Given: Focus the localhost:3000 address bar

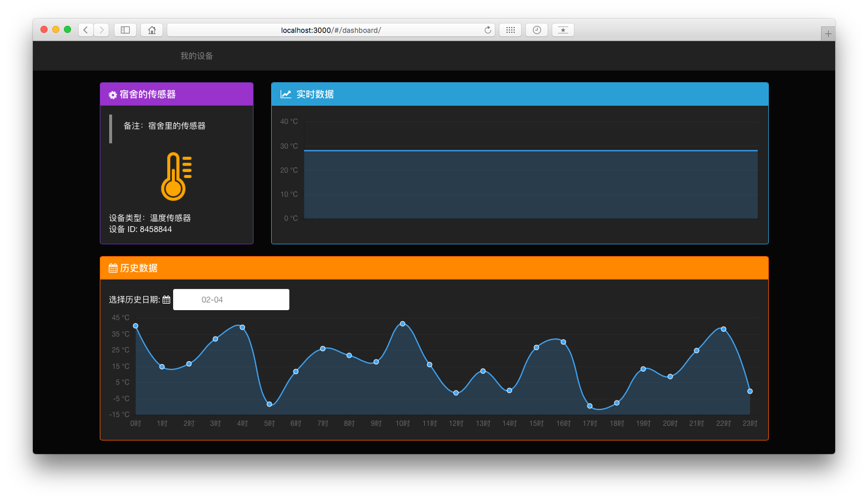Looking at the screenshot, I should click(331, 30).
